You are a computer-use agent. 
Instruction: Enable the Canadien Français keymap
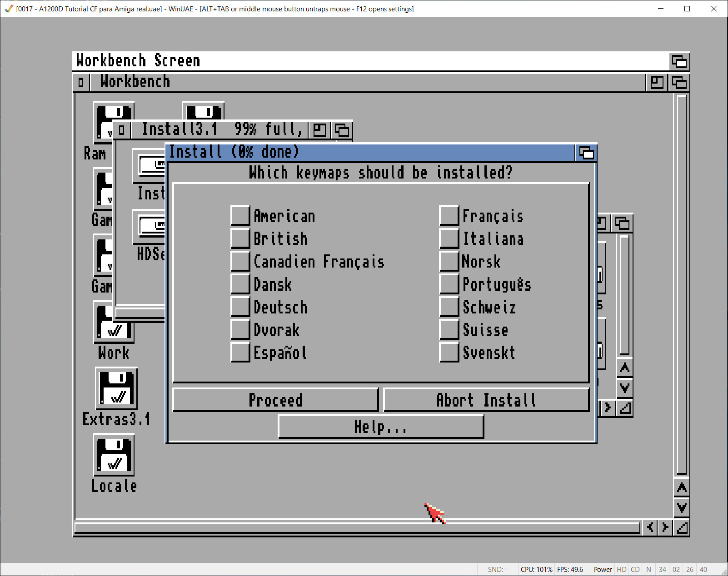[240, 261]
